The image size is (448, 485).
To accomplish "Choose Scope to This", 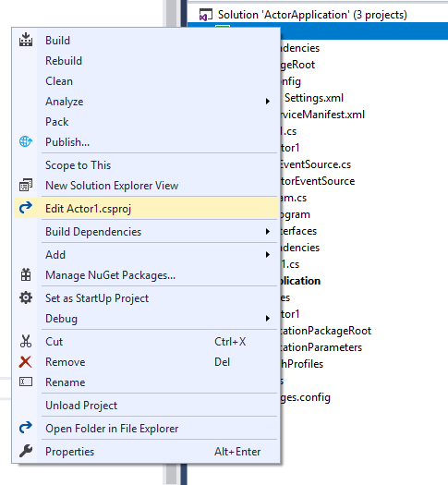I will tap(78, 164).
